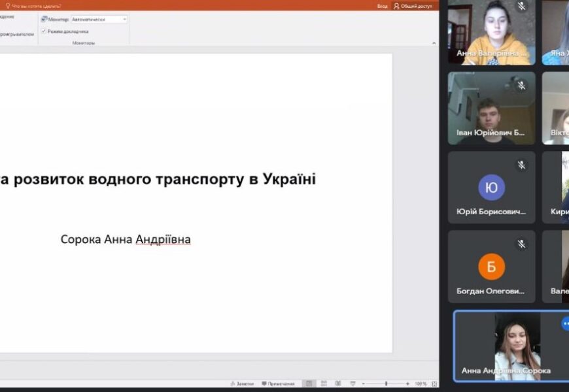
Task: Click the zoom slider handle
Action: (386, 384)
